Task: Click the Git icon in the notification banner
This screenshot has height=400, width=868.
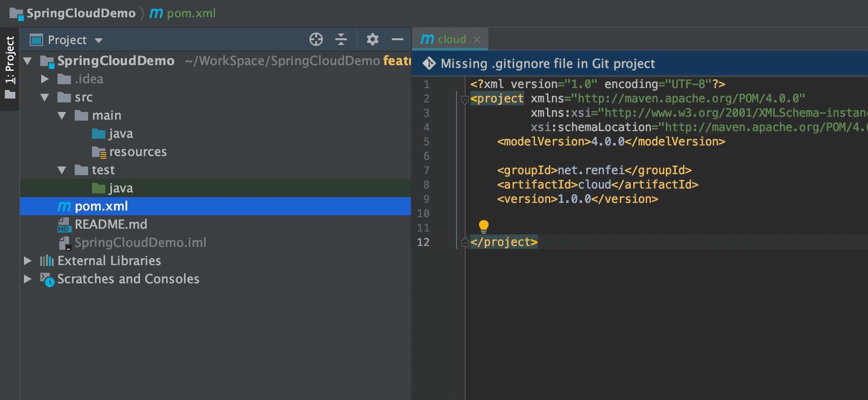Action: (429, 64)
